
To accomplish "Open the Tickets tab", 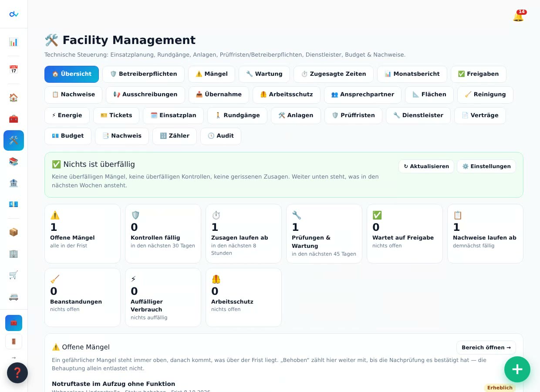I will tap(116, 115).
